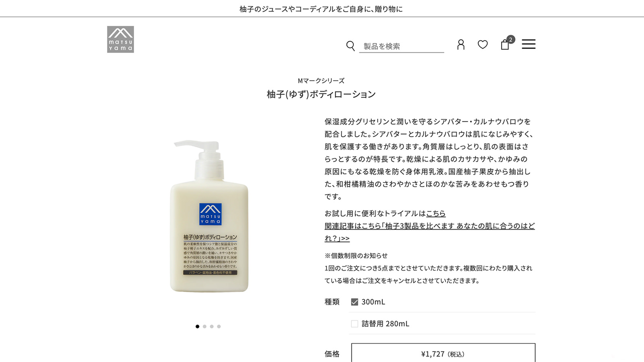Show the second product image dot
Image resolution: width=644 pixels, height=362 pixels.
click(204, 327)
